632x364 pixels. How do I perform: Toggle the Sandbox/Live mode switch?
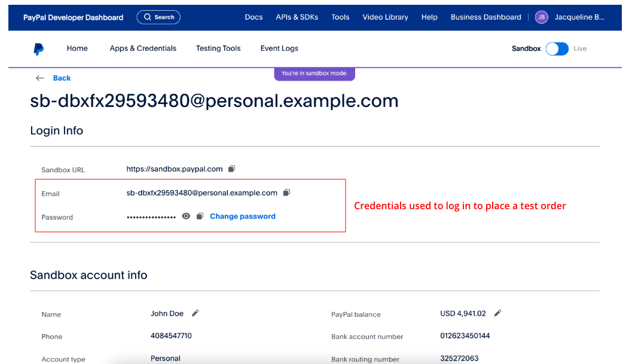tap(557, 49)
